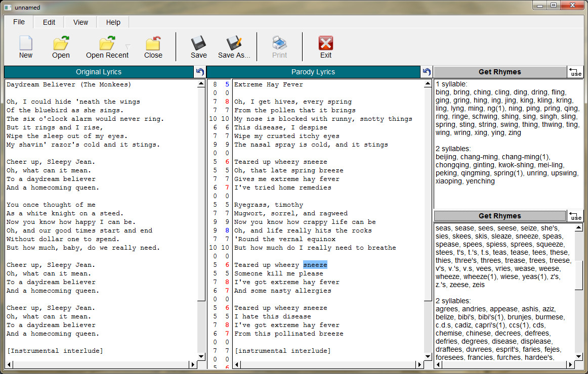Click line 'I've tried home remedies'
This screenshot has width=588, height=374.
pyautogui.click(x=283, y=188)
